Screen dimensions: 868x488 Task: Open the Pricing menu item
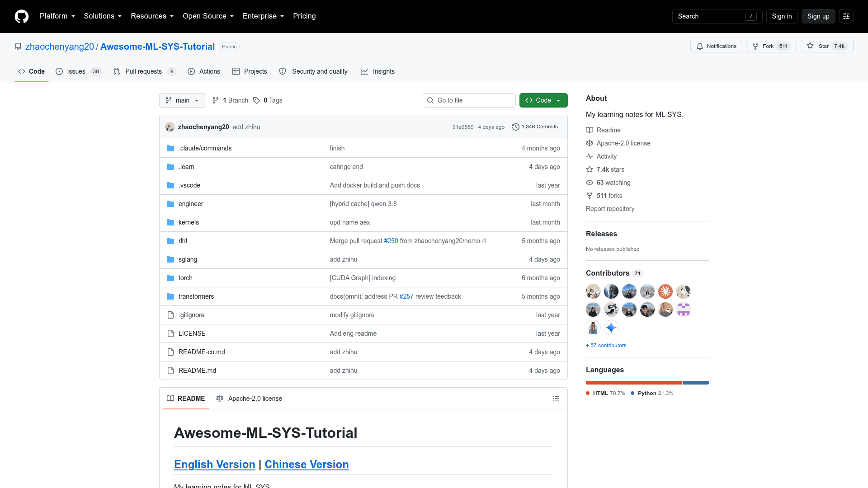click(304, 16)
